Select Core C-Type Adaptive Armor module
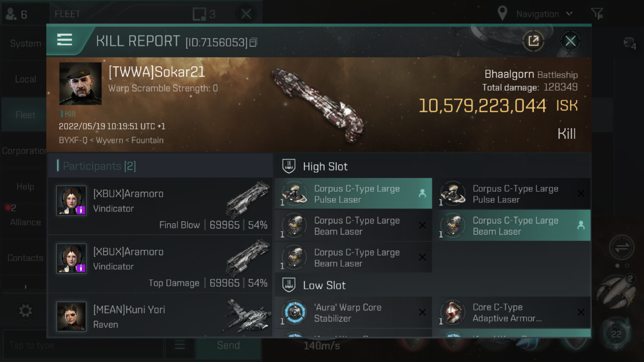Viewport: 644px width, 362px height. click(x=514, y=313)
